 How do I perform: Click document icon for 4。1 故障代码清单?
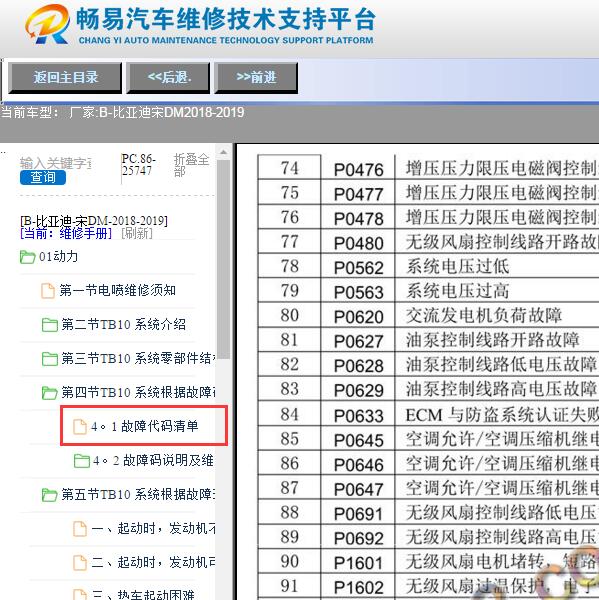[x=80, y=427]
